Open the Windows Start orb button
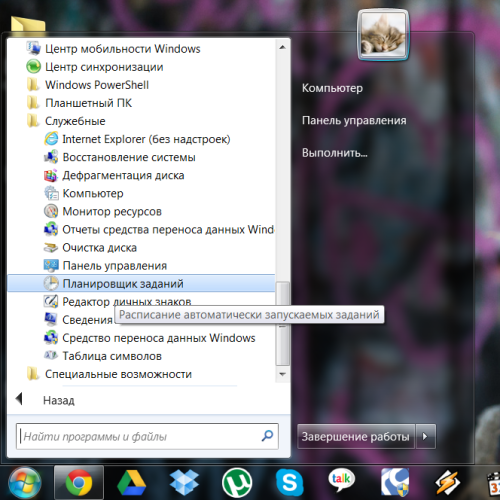The image size is (500, 500). [x=25, y=483]
